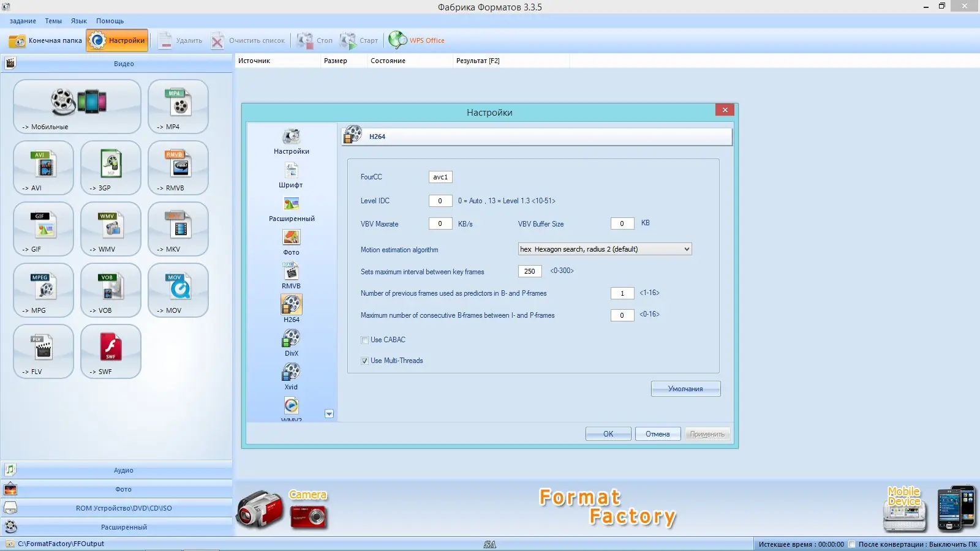Close the Настройки dialog
Image resolution: width=980 pixels, height=551 pixels.
coord(725,110)
